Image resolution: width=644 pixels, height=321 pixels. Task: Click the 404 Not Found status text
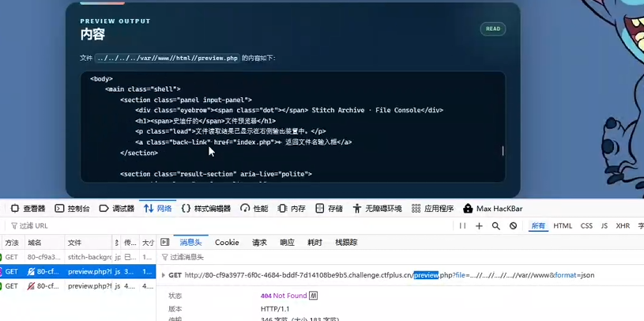[284, 296]
